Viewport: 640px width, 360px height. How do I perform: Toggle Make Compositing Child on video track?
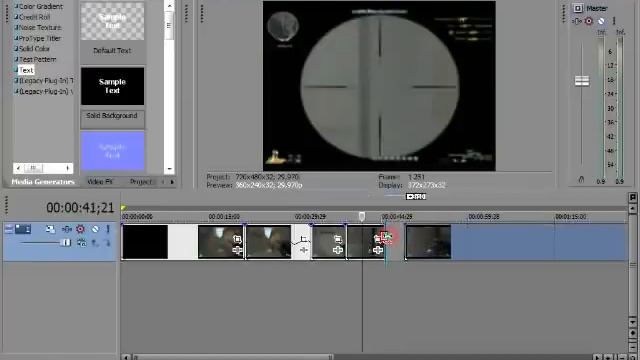(x=107, y=243)
